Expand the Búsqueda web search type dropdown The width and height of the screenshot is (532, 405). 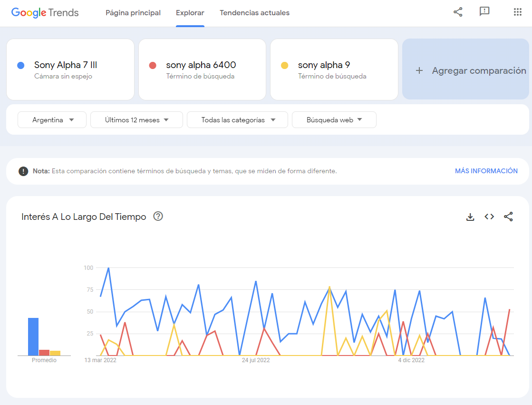click(334, 119)
